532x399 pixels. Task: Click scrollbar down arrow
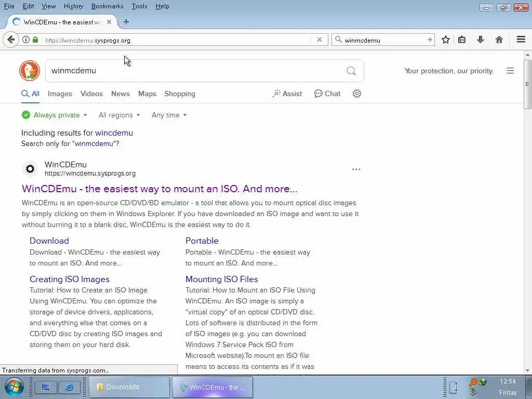527,370
